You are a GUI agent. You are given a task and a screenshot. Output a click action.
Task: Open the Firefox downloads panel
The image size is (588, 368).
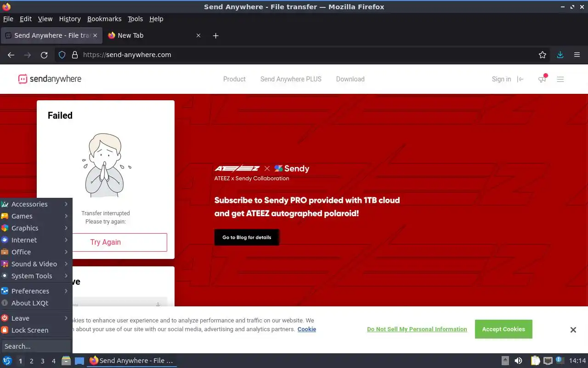[560, 55]
